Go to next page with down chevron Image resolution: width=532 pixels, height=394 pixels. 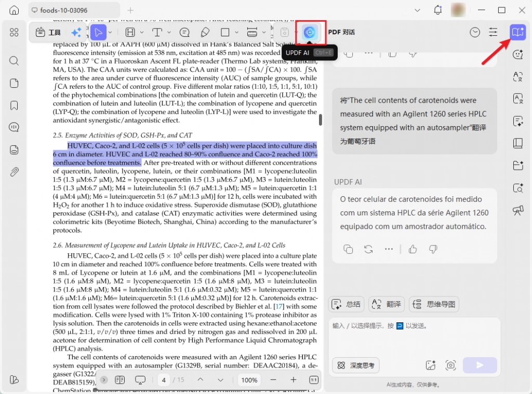tap(220, 380)
